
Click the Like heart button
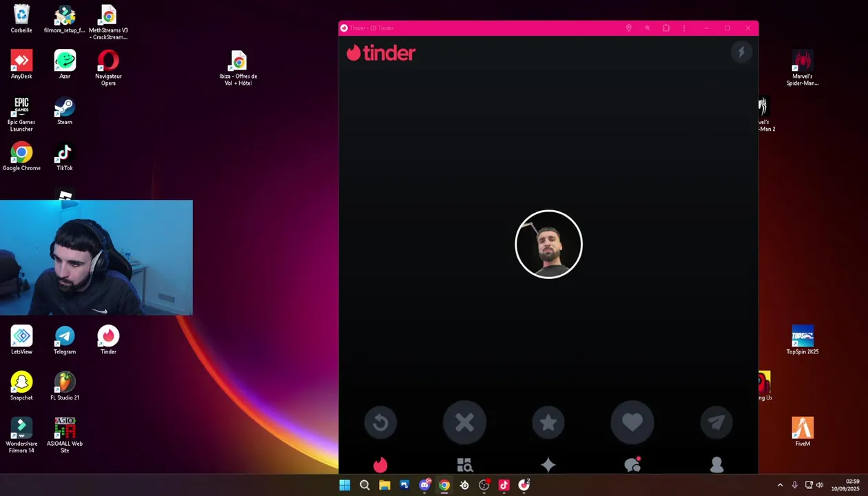(632, 423)
